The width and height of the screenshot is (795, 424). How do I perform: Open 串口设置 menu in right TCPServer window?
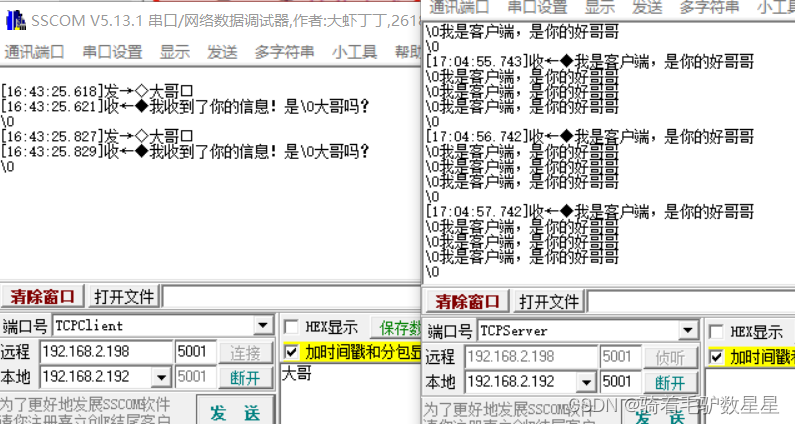[537, 7]
